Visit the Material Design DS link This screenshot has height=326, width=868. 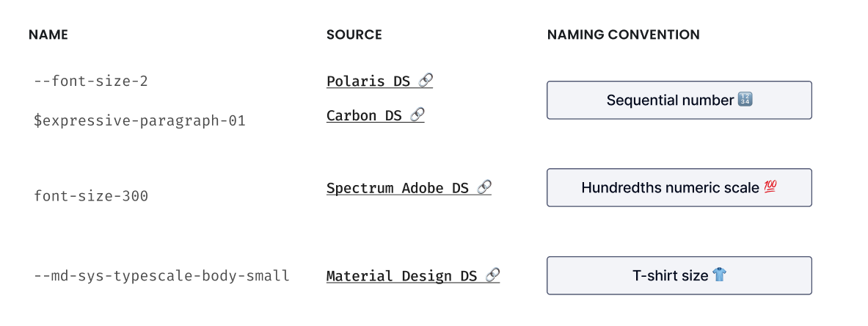click(413, 275)
